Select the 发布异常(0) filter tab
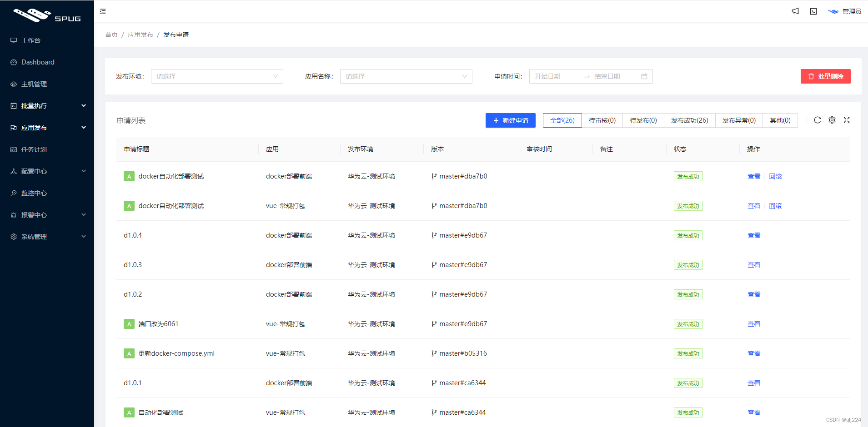Viewport: 868px width, 427px height. click(739, 120)
